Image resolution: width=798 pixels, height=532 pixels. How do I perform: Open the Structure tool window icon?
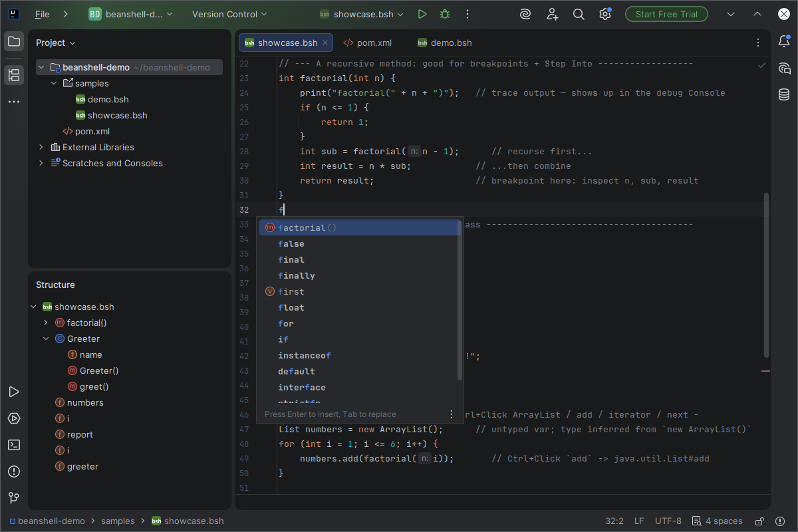(x=13, y=75)
